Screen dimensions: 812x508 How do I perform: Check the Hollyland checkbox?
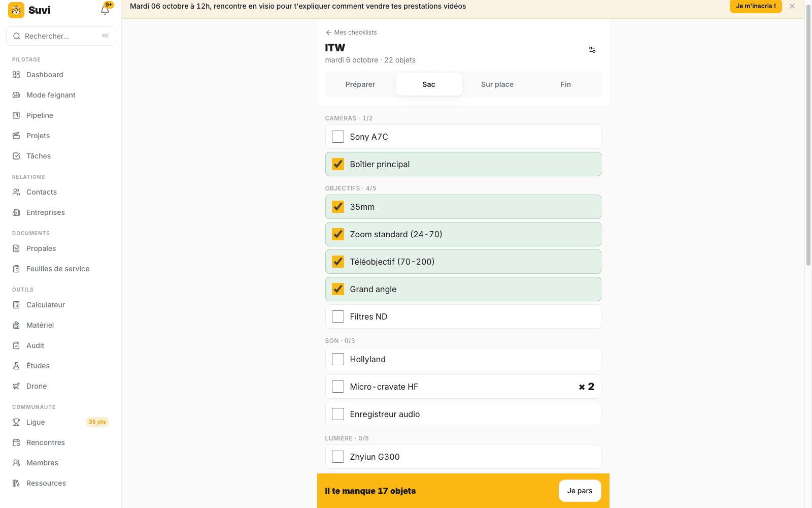pyautogui.click(x=338, y=359)
